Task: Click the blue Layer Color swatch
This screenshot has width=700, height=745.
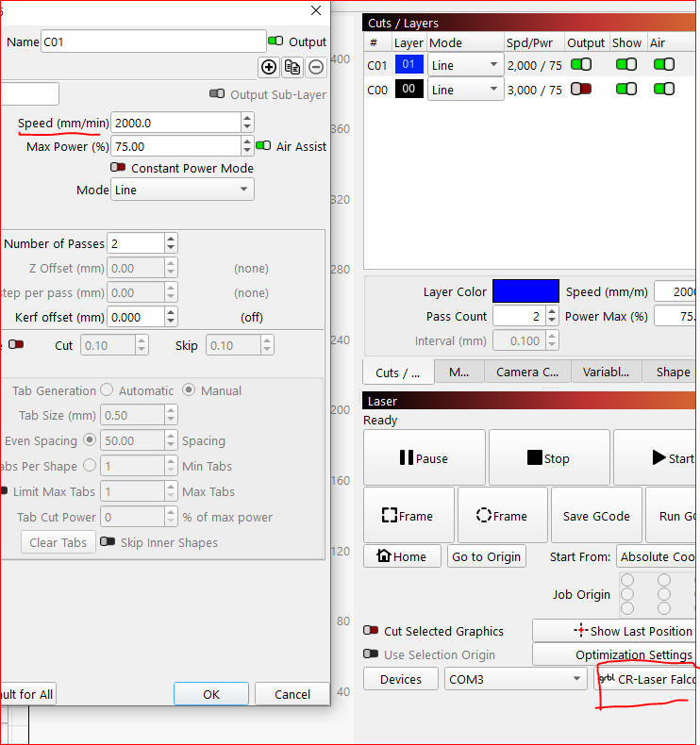Action: tap(525, 292)
